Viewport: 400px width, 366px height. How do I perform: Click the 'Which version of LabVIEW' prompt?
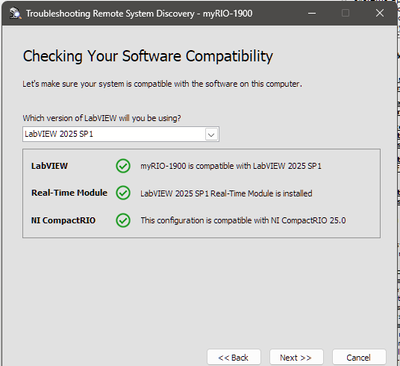[x=102, y=118]
